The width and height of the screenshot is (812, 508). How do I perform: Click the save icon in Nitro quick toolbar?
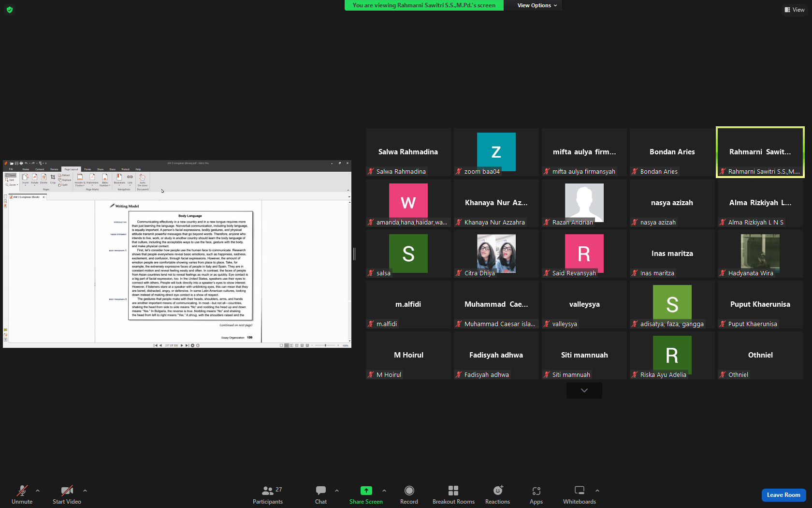[x=16, y=163]
